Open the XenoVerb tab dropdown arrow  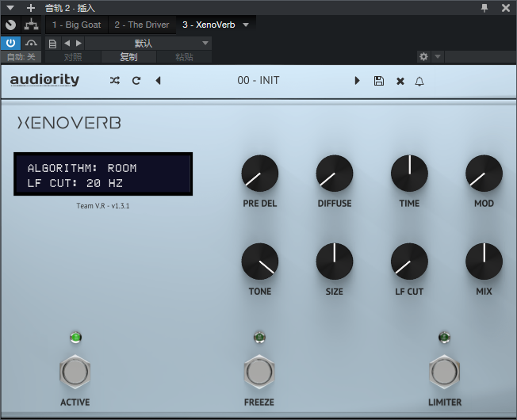(x=246, y=25)
